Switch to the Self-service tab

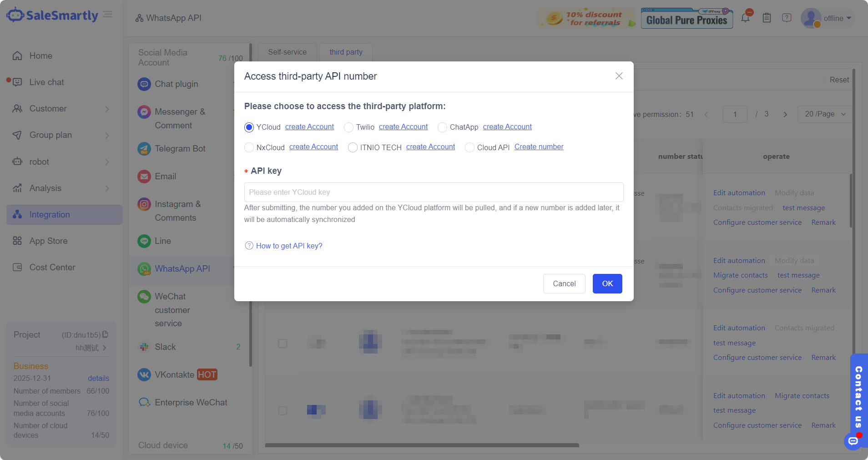tap(287, 52)
